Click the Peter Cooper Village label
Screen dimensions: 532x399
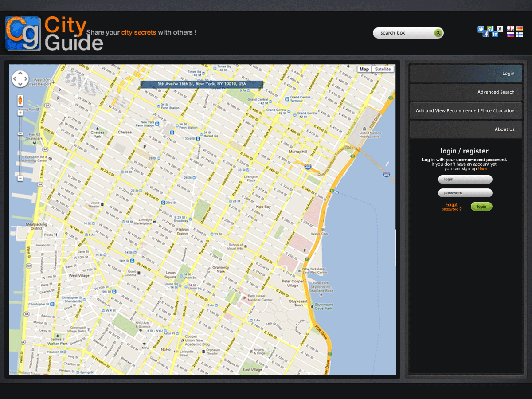point(293,283)
